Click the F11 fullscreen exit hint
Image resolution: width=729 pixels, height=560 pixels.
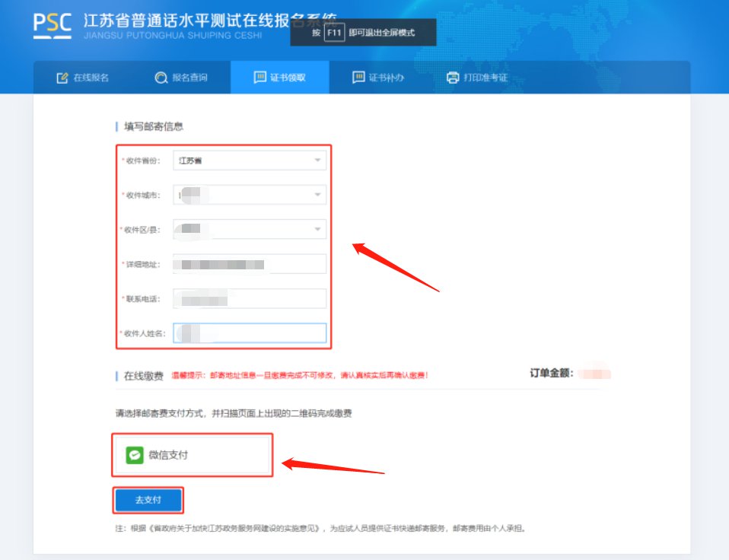(x=363, y=33)
